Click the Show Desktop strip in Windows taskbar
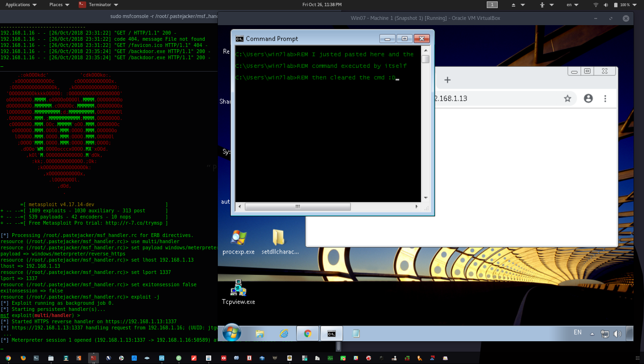 click(629, 334)
